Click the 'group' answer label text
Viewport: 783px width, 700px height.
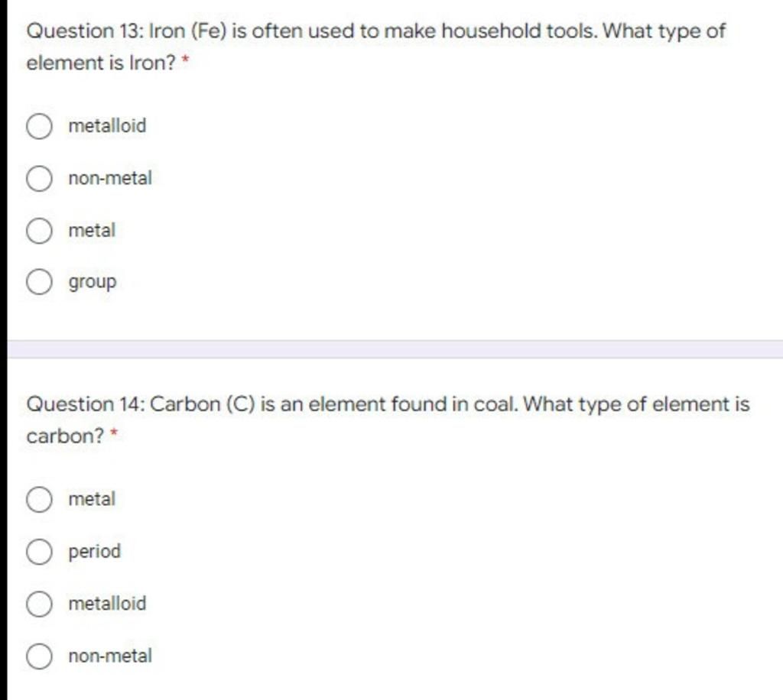[93, 283]
